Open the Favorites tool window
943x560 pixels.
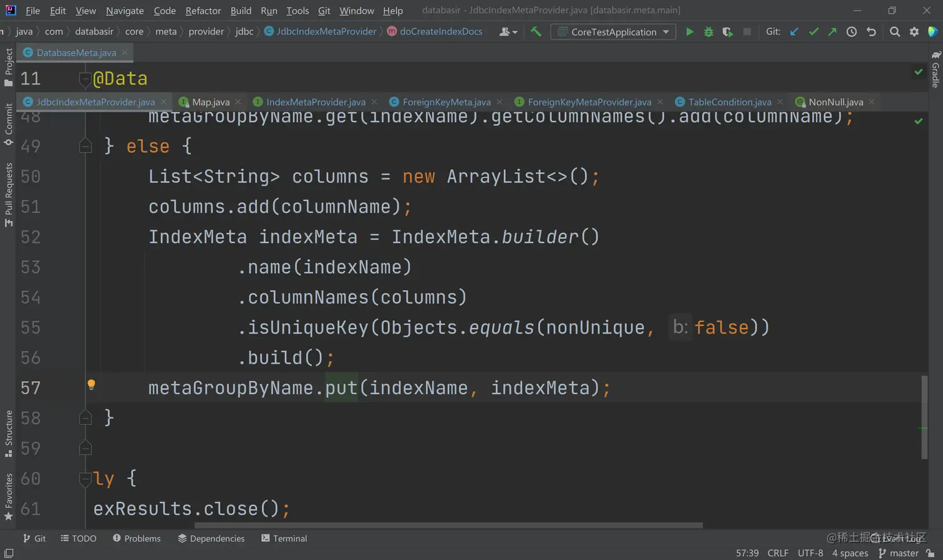tap(9, 497)
